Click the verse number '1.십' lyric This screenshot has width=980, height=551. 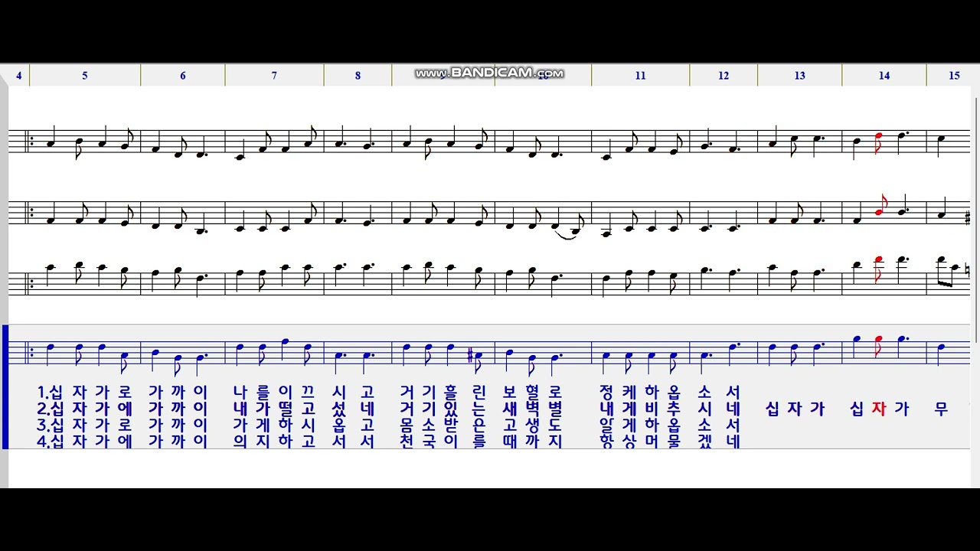50,392
